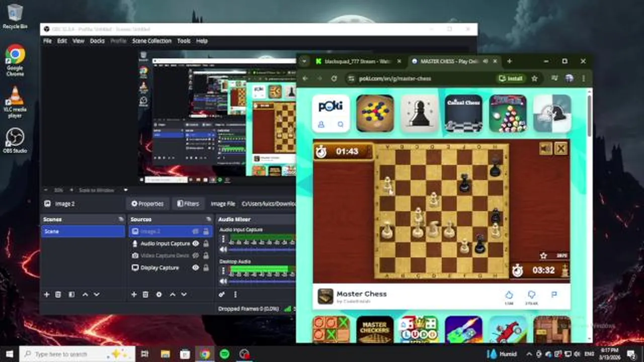644x362 pixels.
Task: Report the game with the flag icon
Action: pos(554,295)
